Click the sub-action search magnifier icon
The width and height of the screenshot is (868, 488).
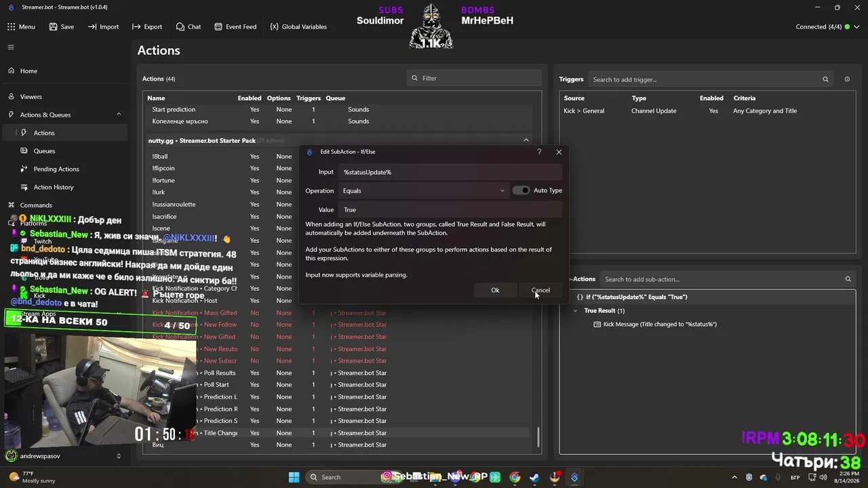point(848,279)
